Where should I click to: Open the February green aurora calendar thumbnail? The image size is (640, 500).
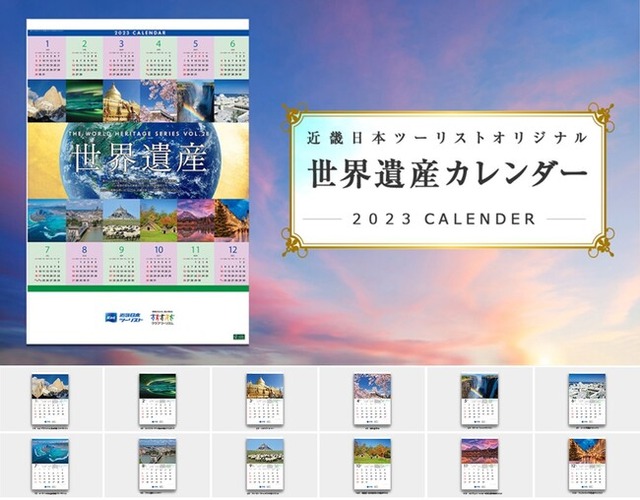[158, 400]
